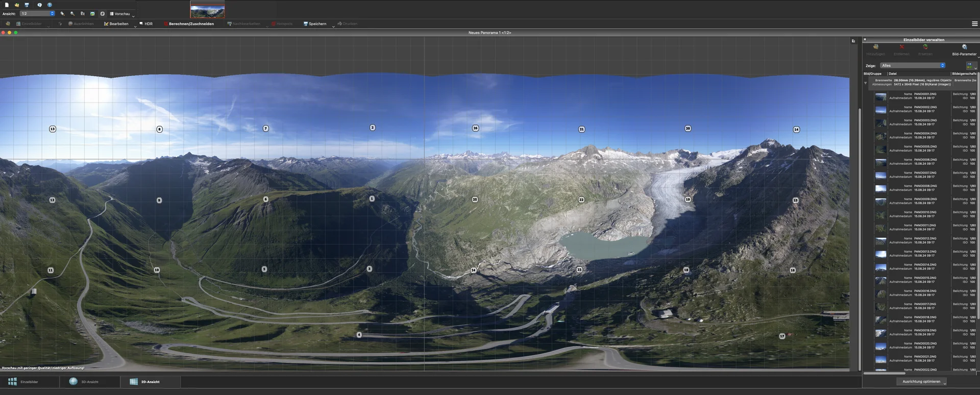Switch to the 3D-Ansicht tab
The height and width of the screenshot is (395, 980).
tap(84, 382)
